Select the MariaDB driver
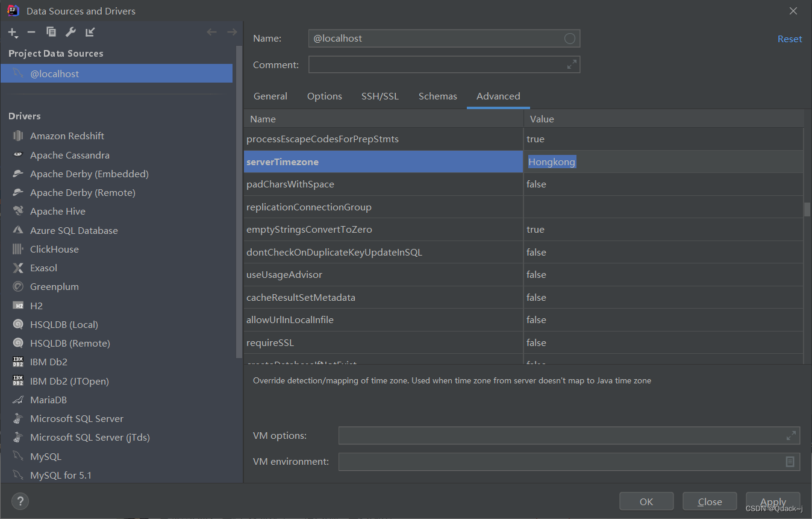Screen dimensions: 812x519 pos(48,400)
